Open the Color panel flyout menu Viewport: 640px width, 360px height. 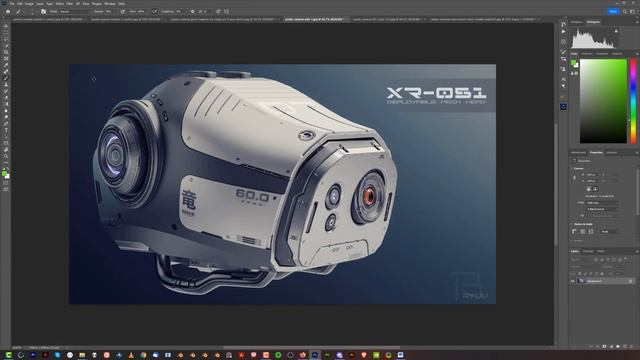click(637, 54)
